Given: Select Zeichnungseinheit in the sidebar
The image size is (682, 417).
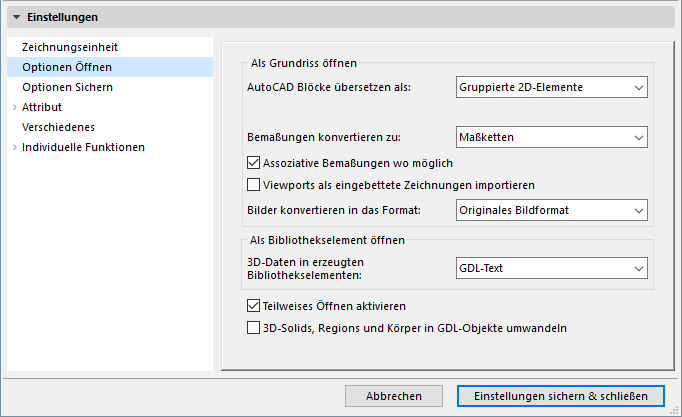Looking at the screenshot, I should pos(70,47).
